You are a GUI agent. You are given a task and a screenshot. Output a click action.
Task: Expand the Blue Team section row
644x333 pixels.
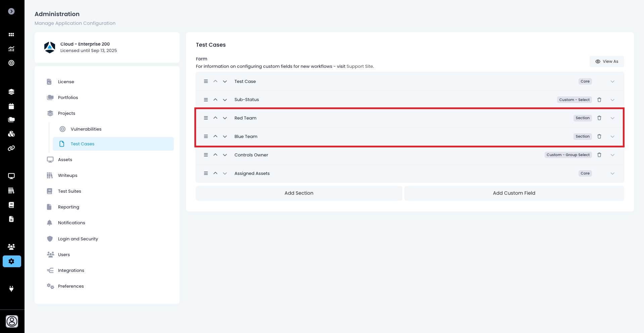click(612, 137)
